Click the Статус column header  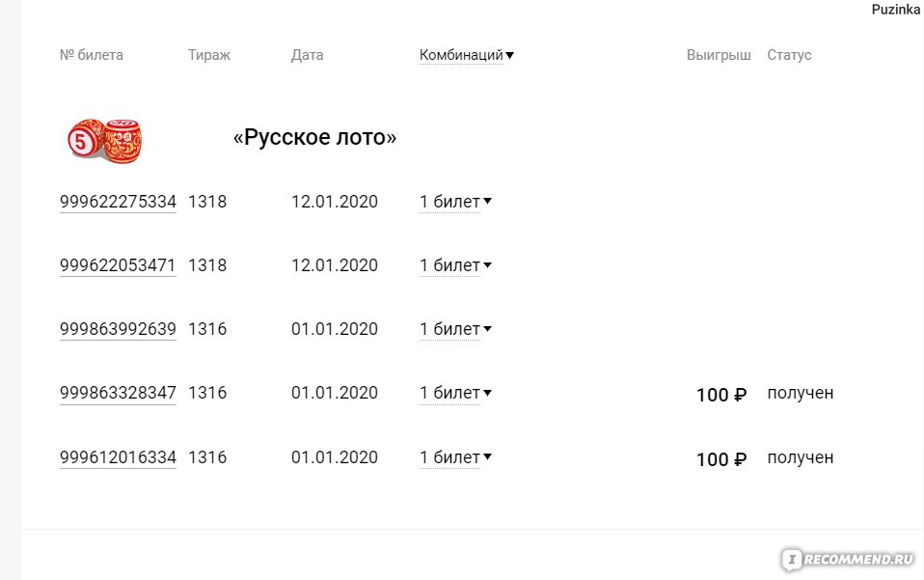coord(789,55)
